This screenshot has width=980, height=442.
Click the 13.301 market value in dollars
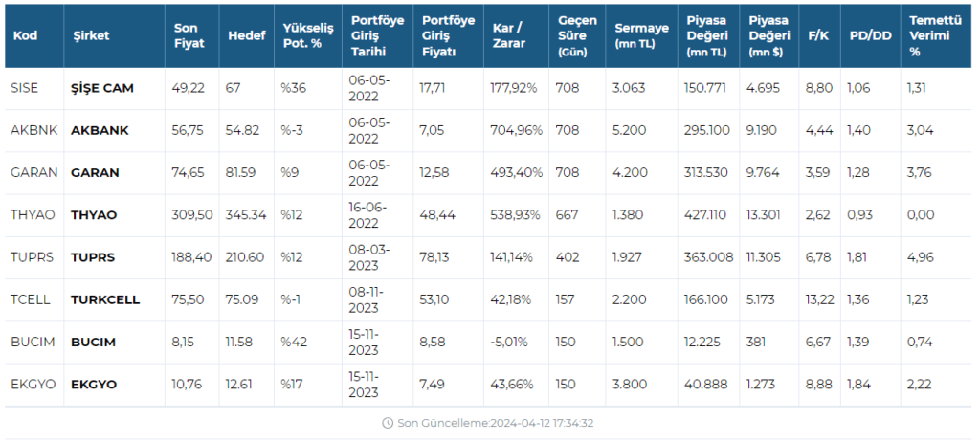764,215
